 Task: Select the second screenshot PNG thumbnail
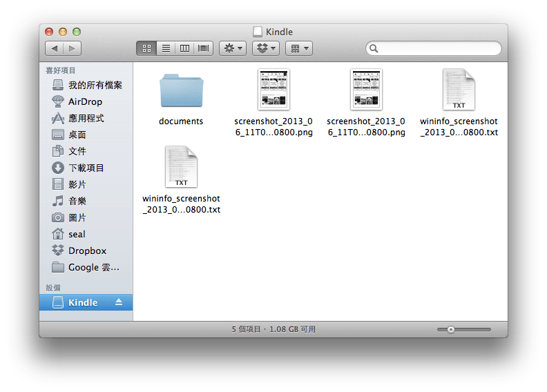pyautogui.click(x=366, y=90)
